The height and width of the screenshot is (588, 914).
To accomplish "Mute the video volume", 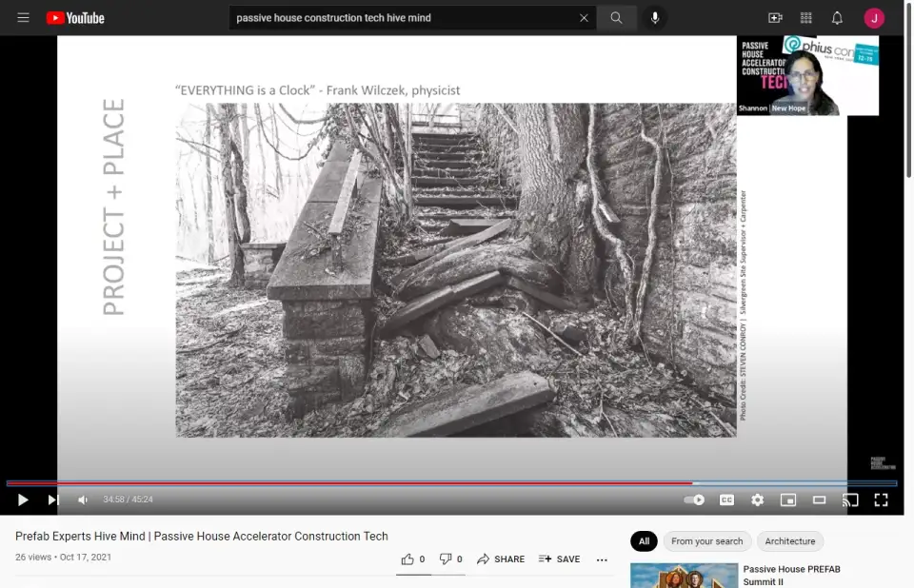I will [x=83, y=500].
